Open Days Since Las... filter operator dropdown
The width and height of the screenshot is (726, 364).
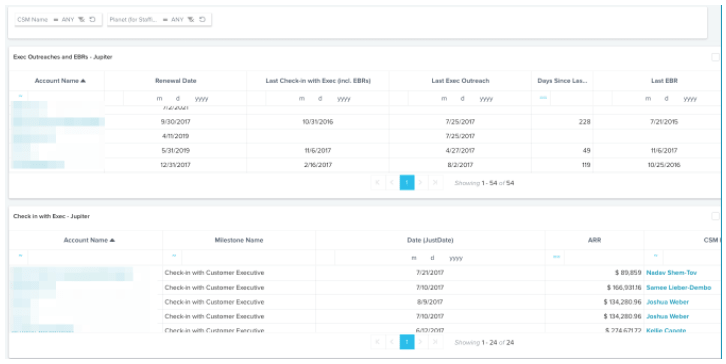(x=543, y=98)
